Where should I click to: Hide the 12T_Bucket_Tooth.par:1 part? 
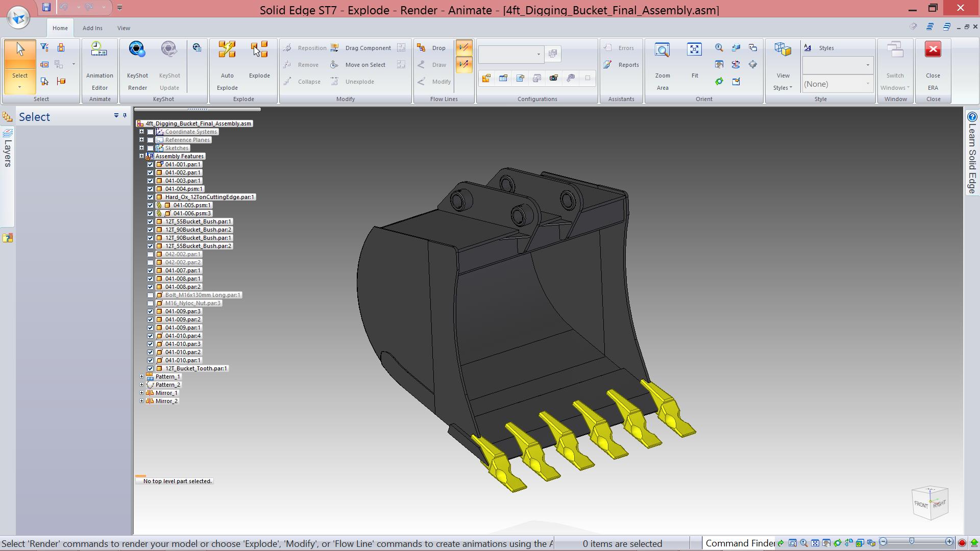click(151, 369)
